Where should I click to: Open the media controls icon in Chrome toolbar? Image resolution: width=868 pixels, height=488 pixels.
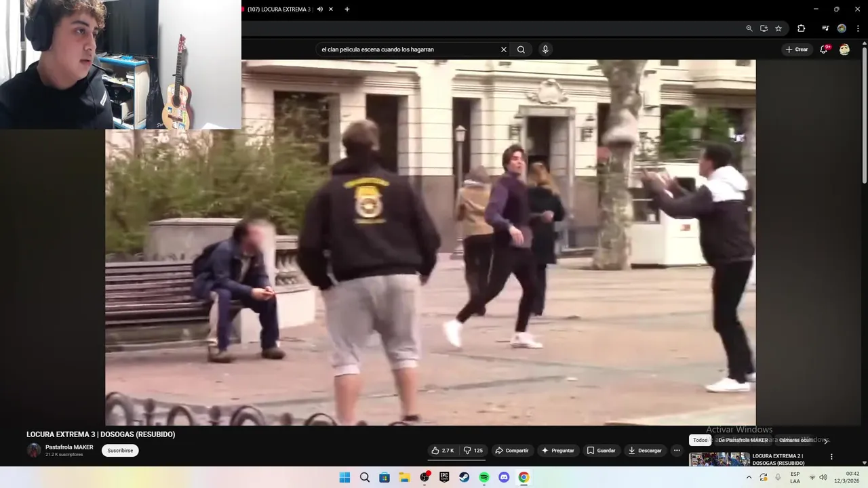coord(825,28)
